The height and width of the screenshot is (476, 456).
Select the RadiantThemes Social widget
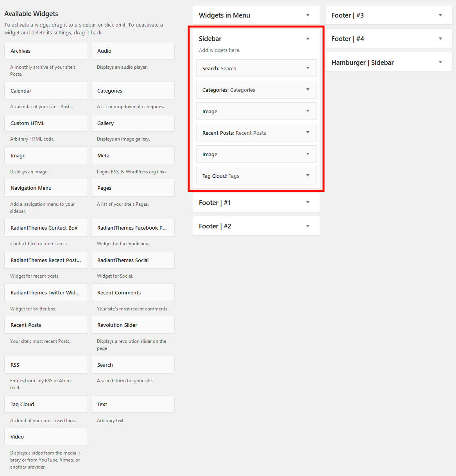coord(133,260)
